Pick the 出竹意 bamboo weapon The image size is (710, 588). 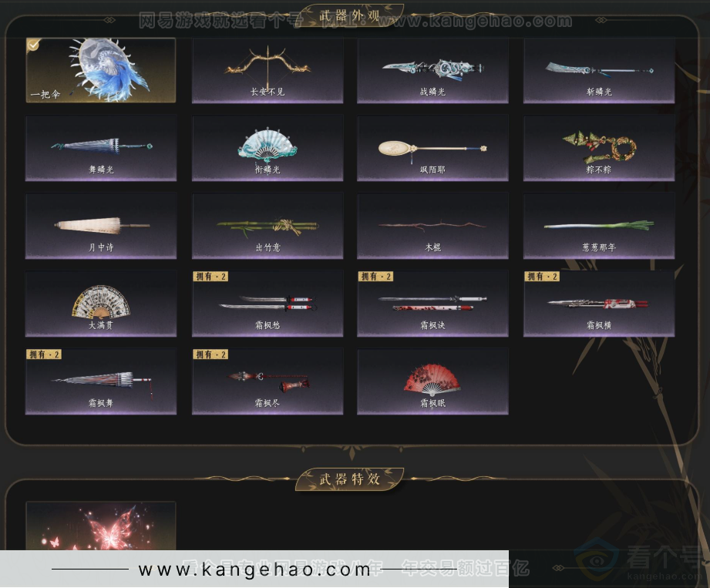point(267,226)
